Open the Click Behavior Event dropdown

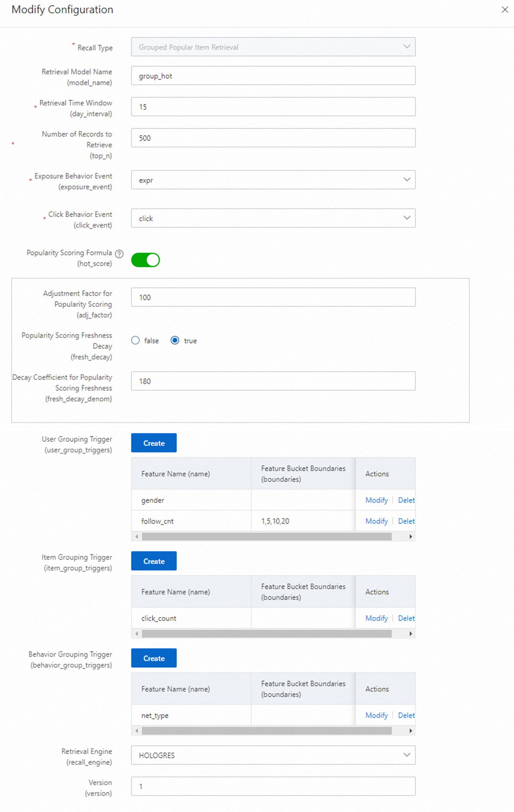tap(273, 218)
